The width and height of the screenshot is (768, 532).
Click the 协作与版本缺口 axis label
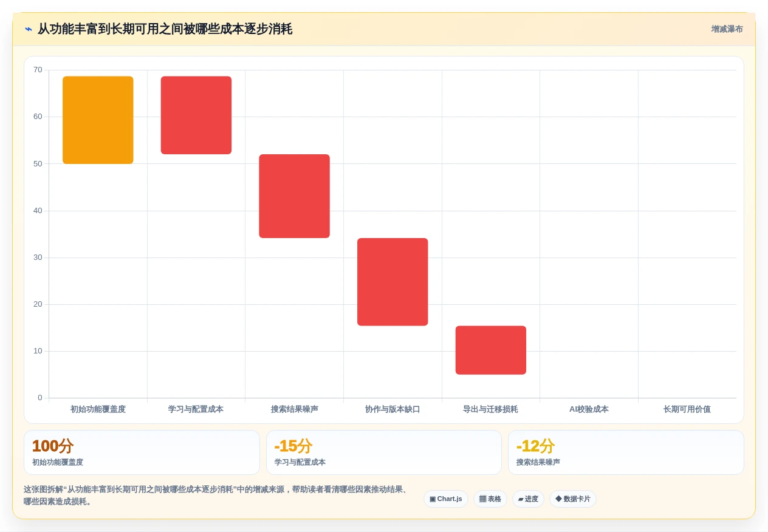(393, 409)
